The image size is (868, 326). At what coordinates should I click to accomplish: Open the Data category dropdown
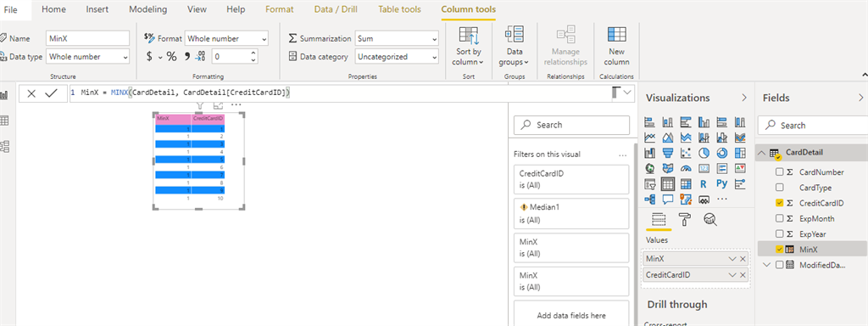[397, 57]
